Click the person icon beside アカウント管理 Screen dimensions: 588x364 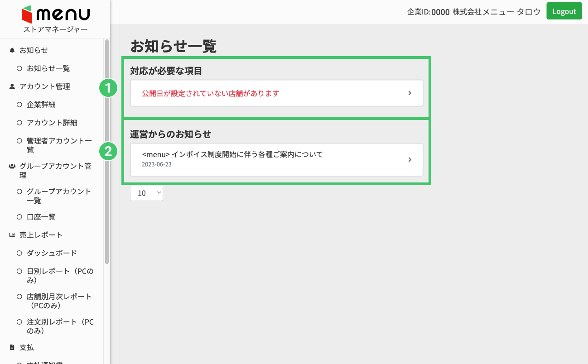(x=12, y=86)
